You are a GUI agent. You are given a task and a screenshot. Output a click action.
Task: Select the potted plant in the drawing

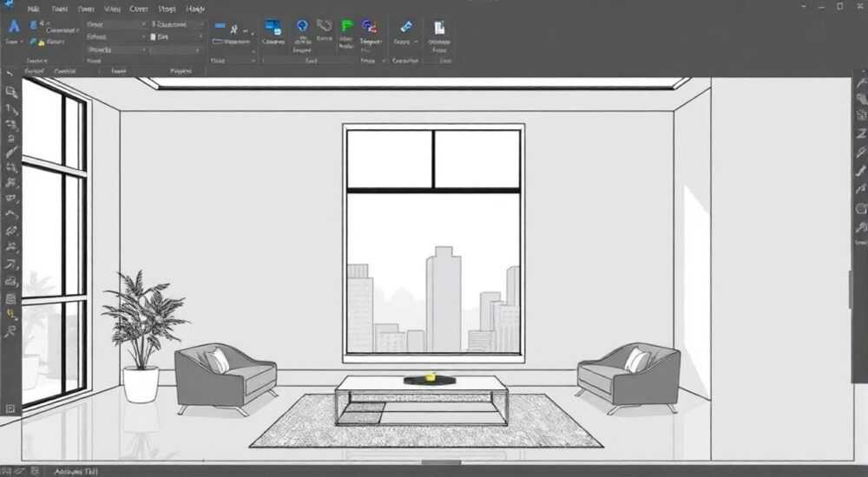[x=143, y=337]
